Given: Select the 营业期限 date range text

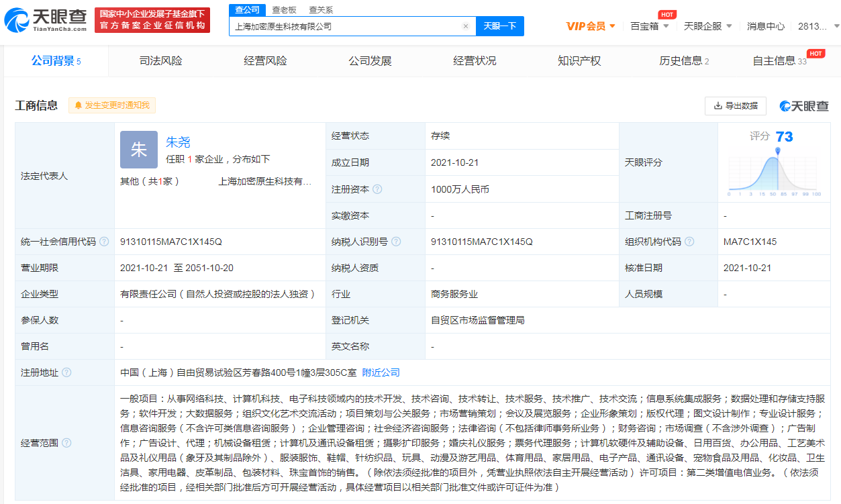Looking at the screenshot, I should tap(177, 268).
